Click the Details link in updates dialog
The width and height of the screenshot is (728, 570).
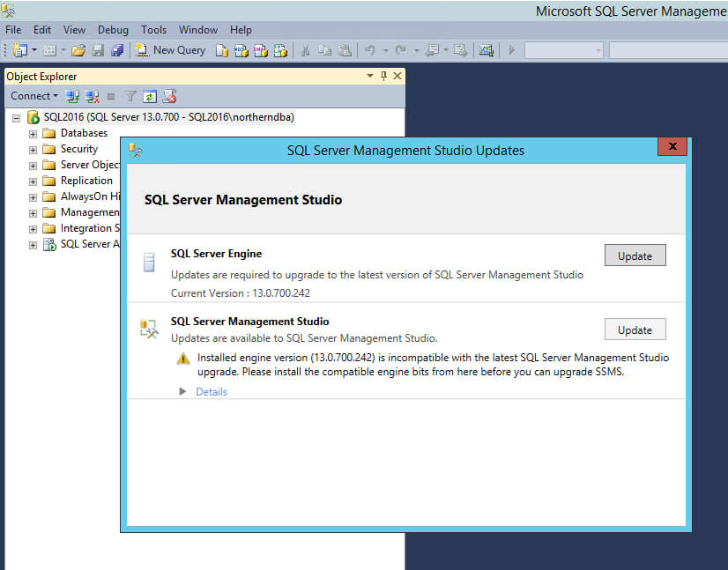click(212, 392)
